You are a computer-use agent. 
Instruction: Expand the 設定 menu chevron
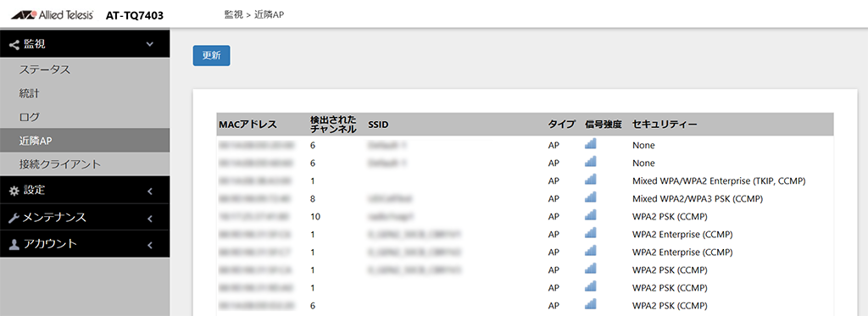(x=149, y=191)
